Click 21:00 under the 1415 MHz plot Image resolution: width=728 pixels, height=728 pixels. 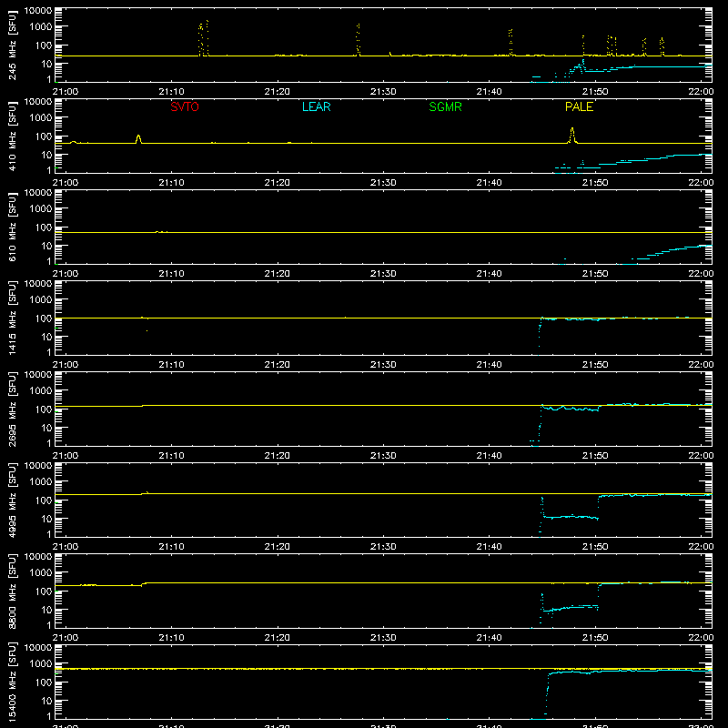click(x=65, y=365)
